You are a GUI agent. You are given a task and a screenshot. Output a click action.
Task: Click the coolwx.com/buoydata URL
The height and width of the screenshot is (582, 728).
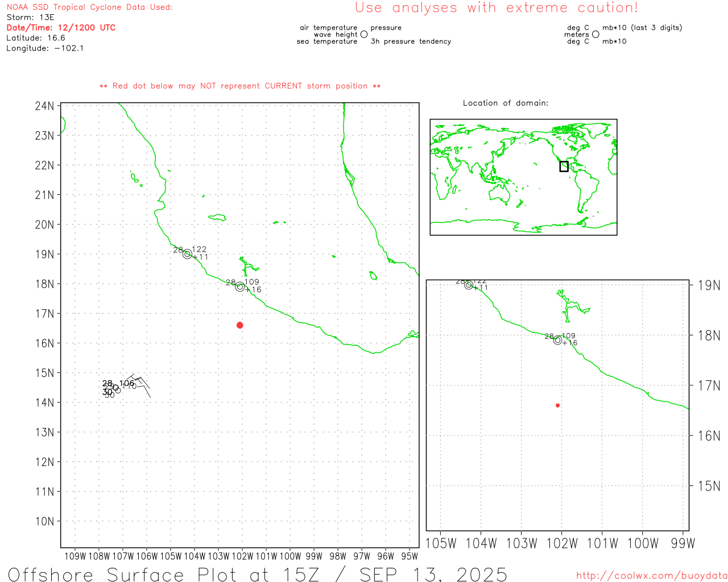(x=652, y=576)
